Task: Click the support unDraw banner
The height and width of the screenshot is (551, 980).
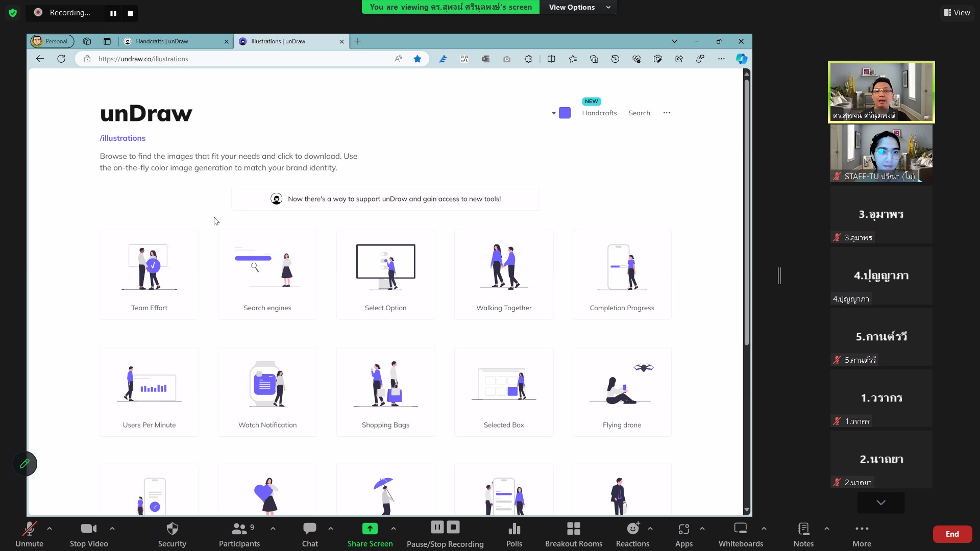Action: pos(385,199)
